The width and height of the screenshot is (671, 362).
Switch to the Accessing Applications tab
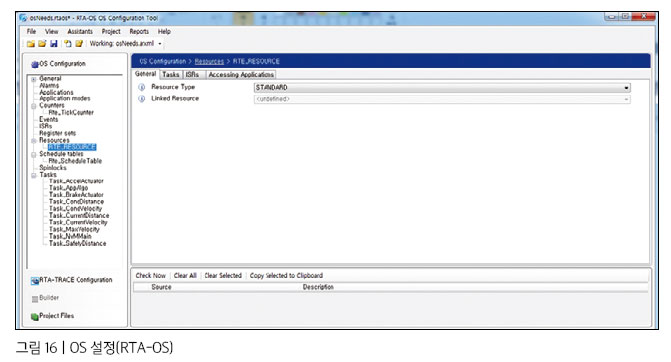[241, 75]
